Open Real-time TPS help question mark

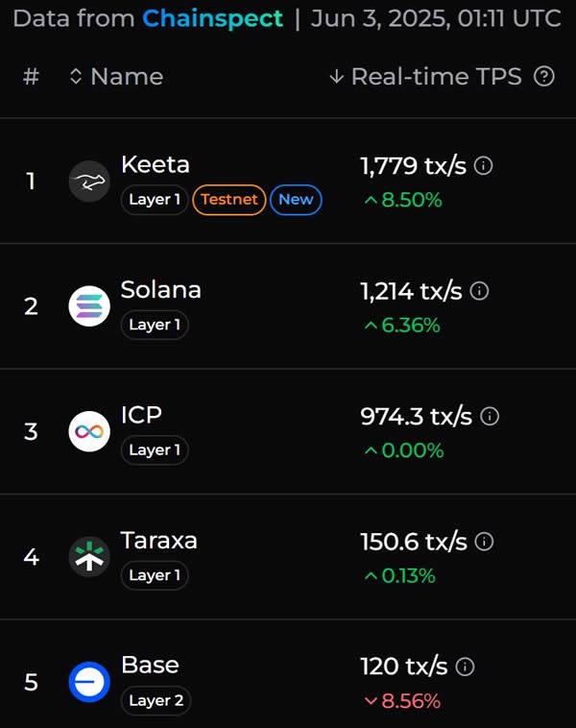(544, 77)
